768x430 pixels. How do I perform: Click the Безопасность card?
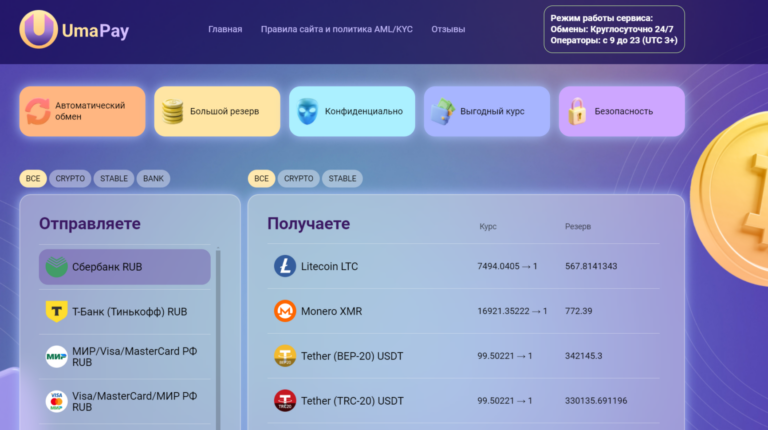622,111
